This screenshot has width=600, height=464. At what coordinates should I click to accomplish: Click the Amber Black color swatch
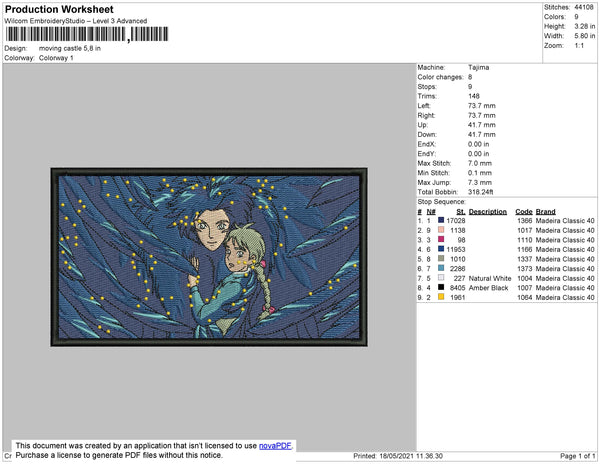click(441, 287)
